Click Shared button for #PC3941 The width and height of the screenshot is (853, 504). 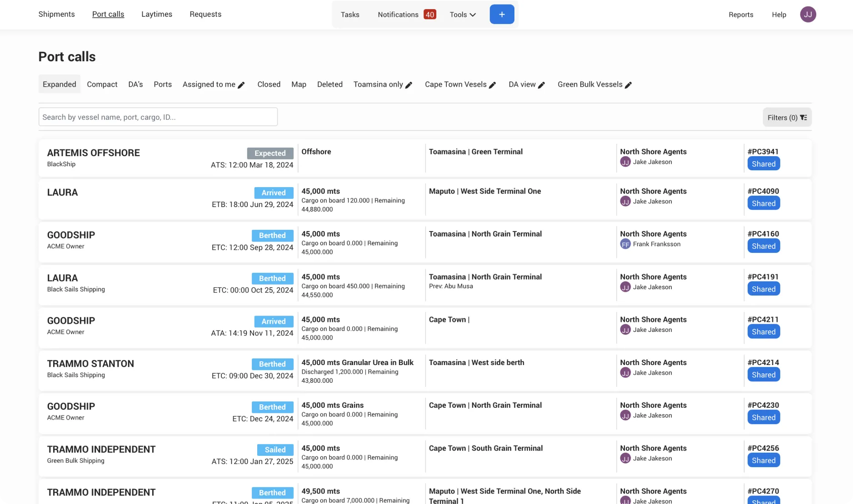tap(763, 164)
